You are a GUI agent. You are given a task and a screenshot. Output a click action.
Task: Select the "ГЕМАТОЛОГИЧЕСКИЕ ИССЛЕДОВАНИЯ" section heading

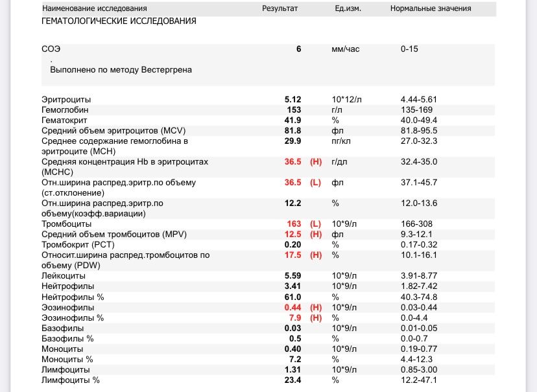119,21
